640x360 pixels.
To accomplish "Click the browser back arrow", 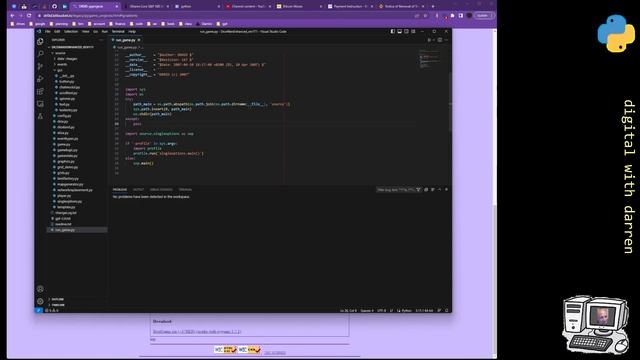I will [x=12, y=16].
